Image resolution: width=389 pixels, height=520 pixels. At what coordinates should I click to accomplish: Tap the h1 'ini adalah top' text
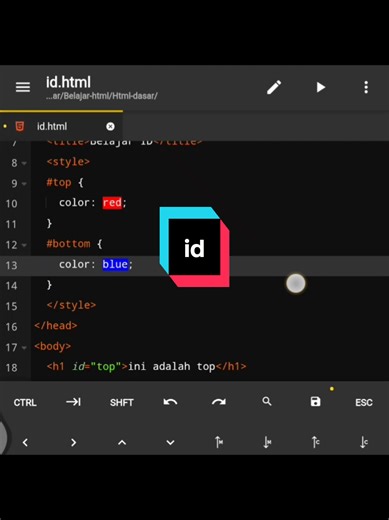tap(171, 367)
